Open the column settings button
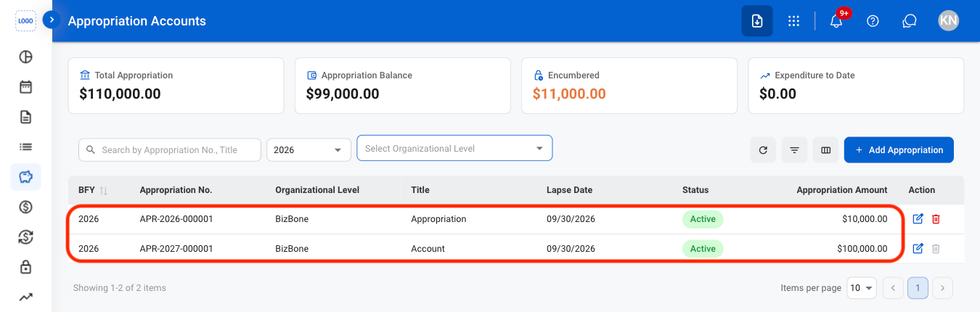980x312 pixels. [825, 150]
